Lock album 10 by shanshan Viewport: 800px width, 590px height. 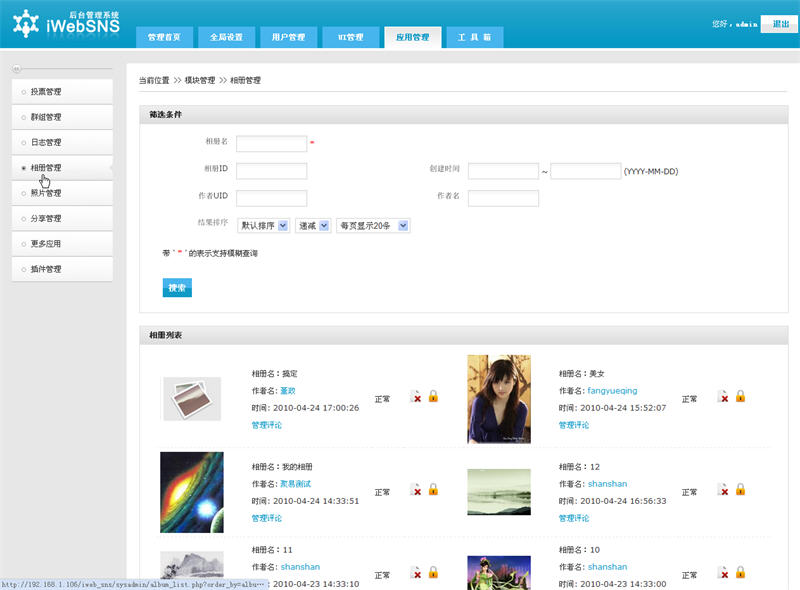[x=740, y=573]
